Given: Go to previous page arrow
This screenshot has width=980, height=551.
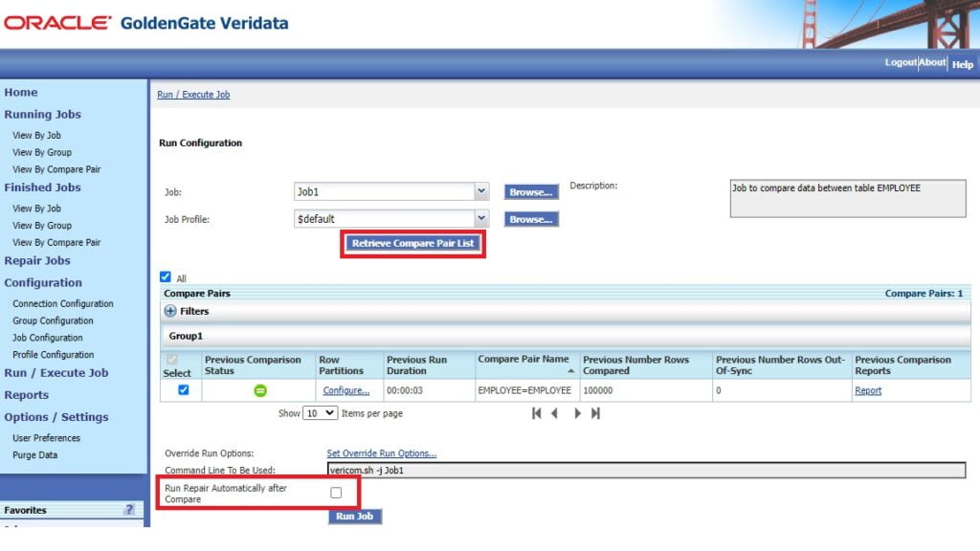Looking at the screenshot, I should (554, 413).
